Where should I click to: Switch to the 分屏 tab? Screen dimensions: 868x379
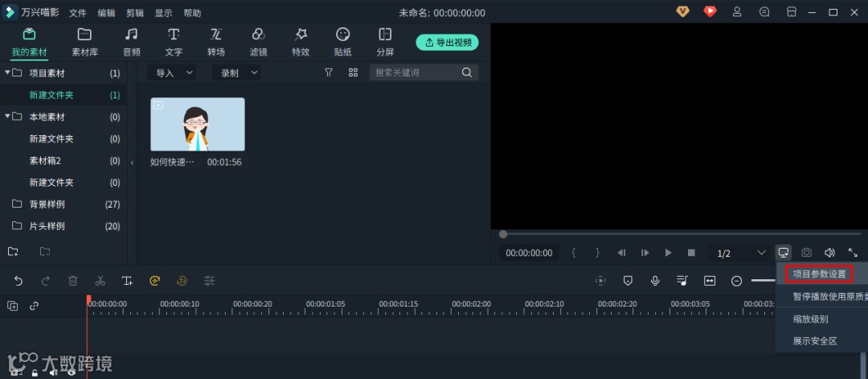coord(385,42)
